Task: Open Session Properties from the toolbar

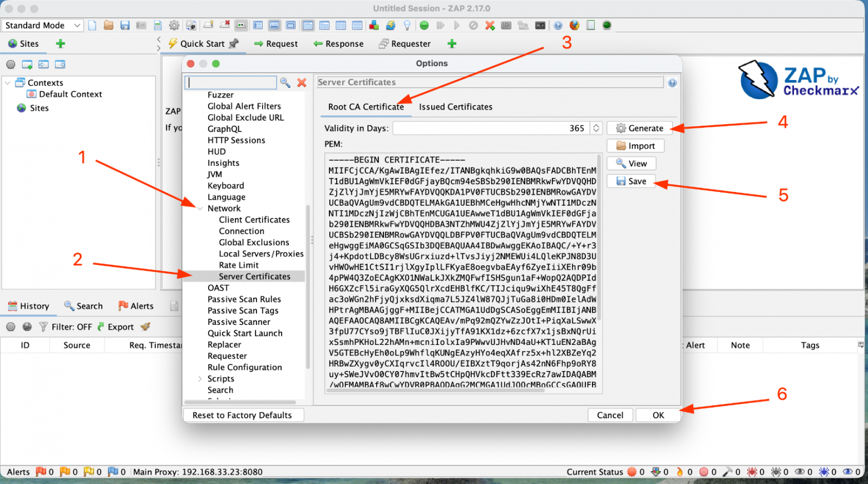Action: 158,25
